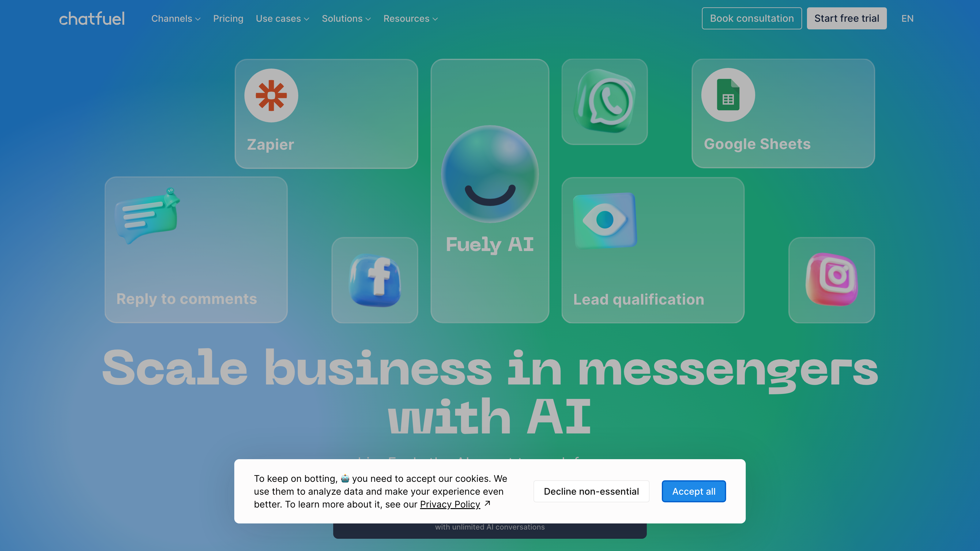The image size is (980, 551).
Task: Decline non-essential cookies toggle
Action: pos(591,491)
